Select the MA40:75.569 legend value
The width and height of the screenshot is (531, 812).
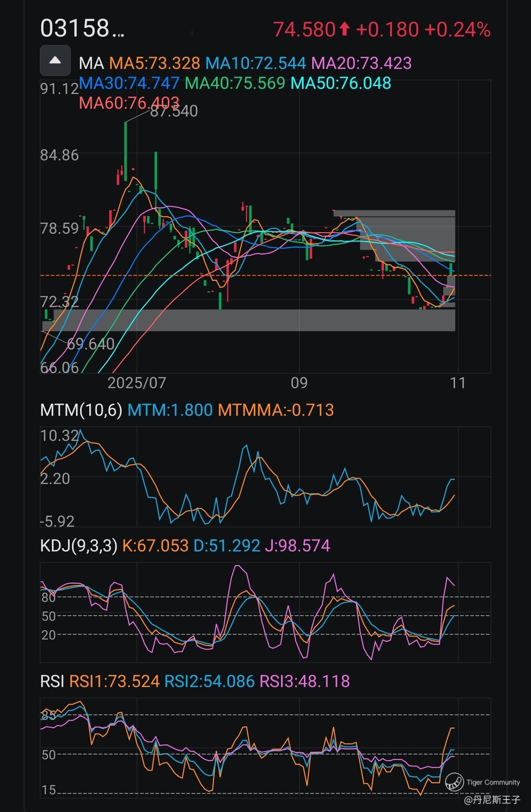235,83
